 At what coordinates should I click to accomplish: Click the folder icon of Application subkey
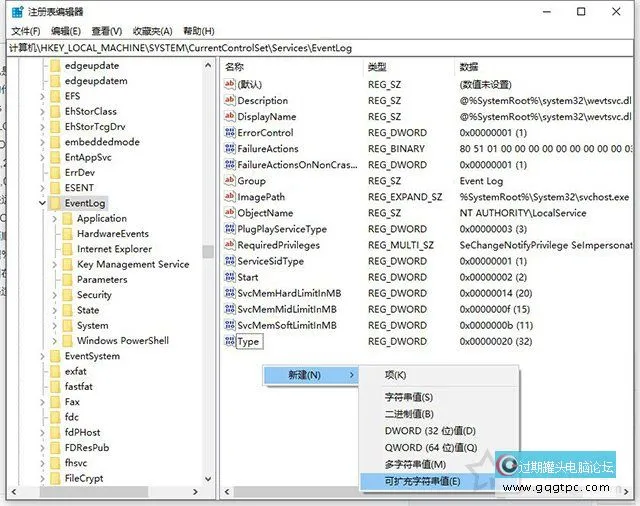pos(67,218)
